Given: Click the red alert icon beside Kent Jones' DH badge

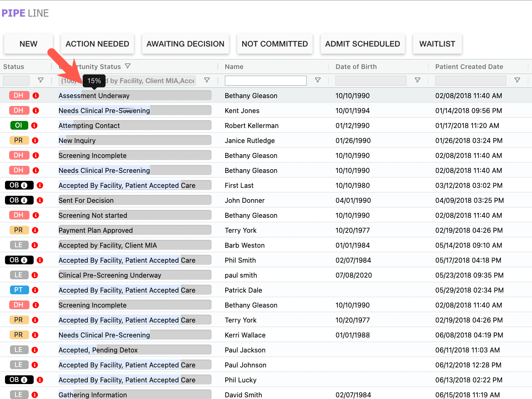Looking at the screenshot, I should pyautogui.click(x=36, y=111).
